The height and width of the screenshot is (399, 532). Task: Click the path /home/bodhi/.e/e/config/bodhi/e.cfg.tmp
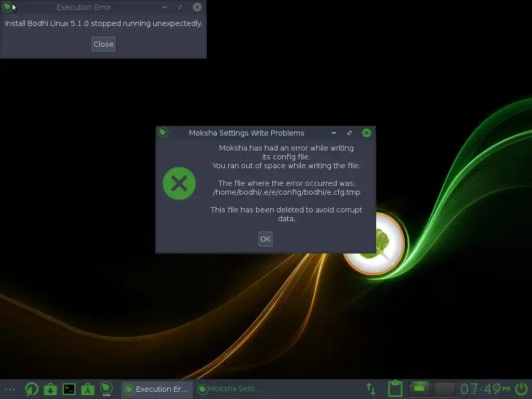pos(287,192)
